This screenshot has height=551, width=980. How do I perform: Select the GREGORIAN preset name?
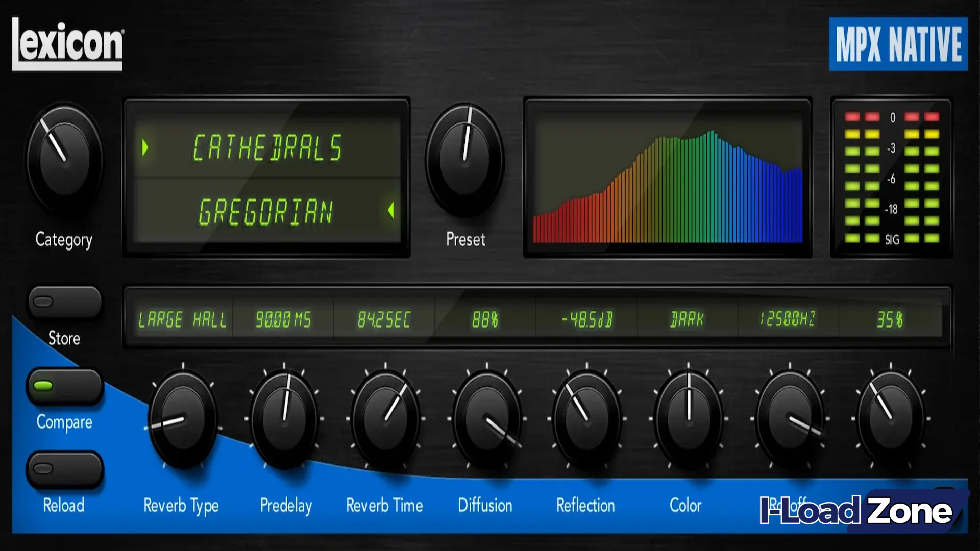(x=266, y=212)
